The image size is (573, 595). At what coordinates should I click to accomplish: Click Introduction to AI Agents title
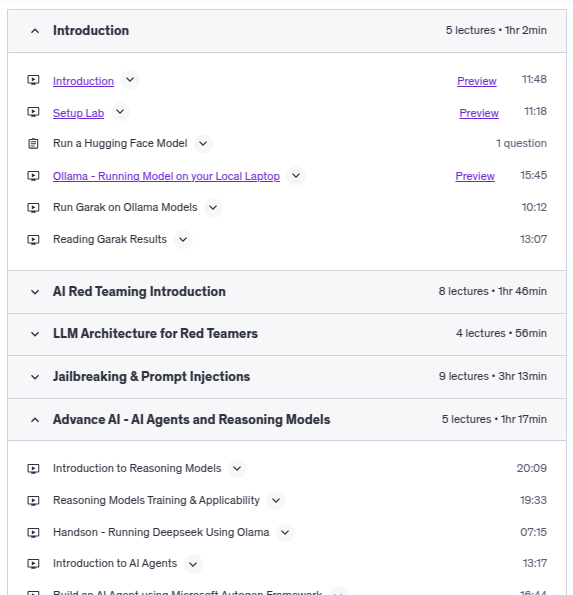(115, 564)
